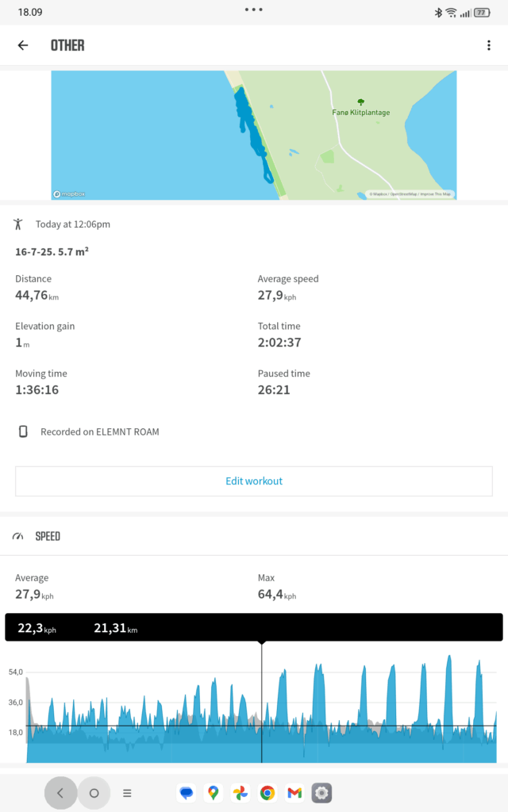Open Gmail from the dock
This screenshot has width=508, height=812.
(294, 793)
